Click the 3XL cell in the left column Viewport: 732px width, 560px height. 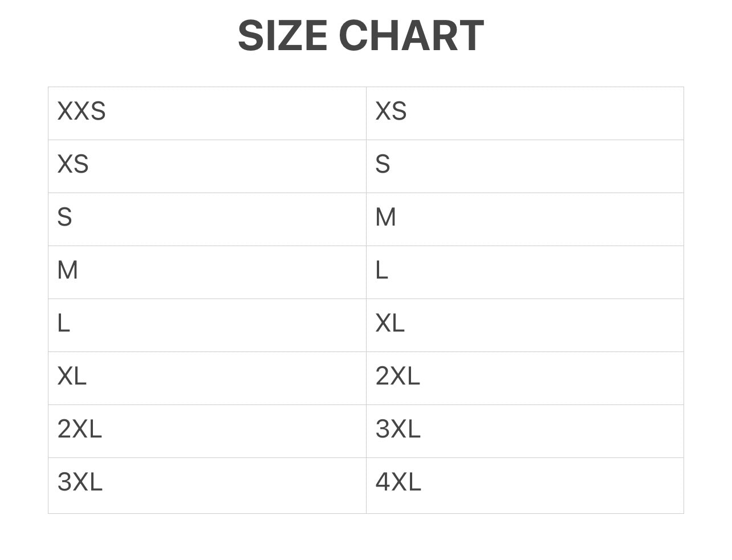coord(80,482)
